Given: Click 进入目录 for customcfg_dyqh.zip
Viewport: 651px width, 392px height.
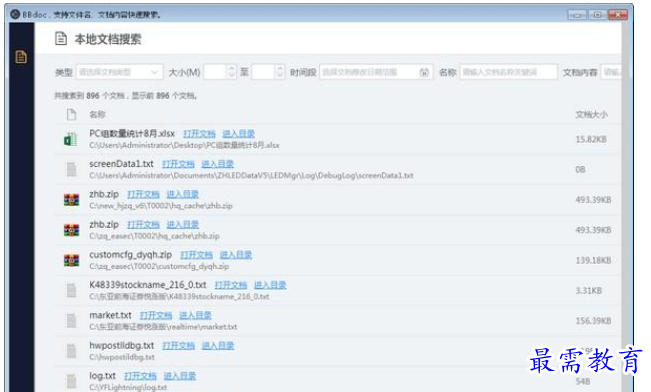Looking at the screenshot, I should tap(236, 255).
